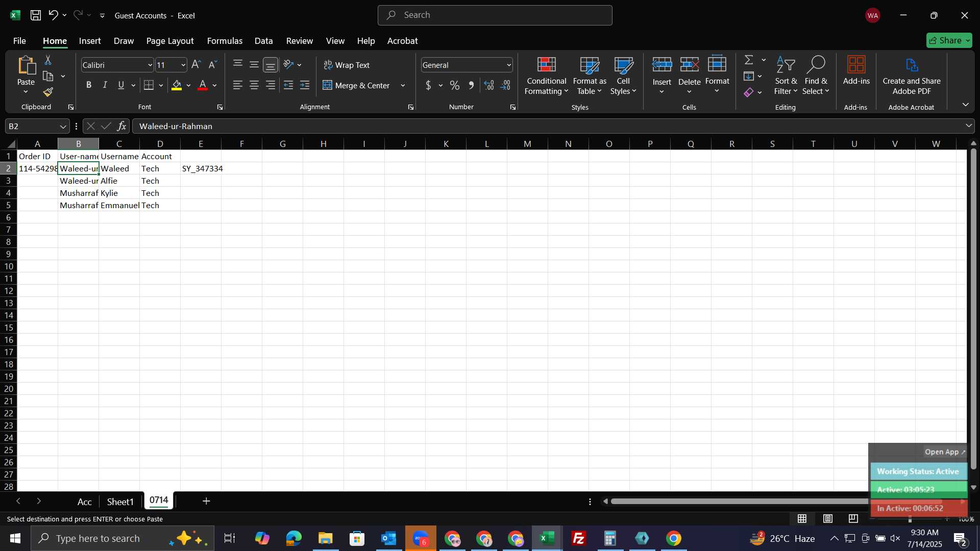Screen dimensions: 980x551
Task: Switch to Page Layout view icon
Action: (828, 519)
